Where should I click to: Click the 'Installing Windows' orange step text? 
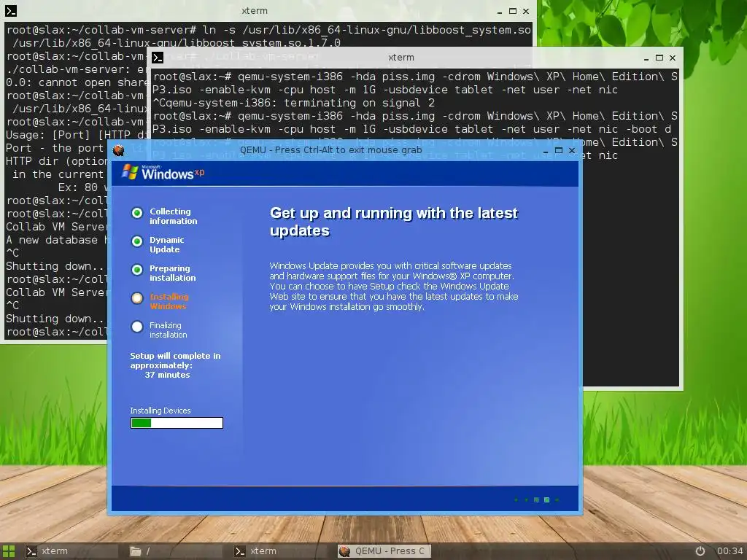pos(169,301)
